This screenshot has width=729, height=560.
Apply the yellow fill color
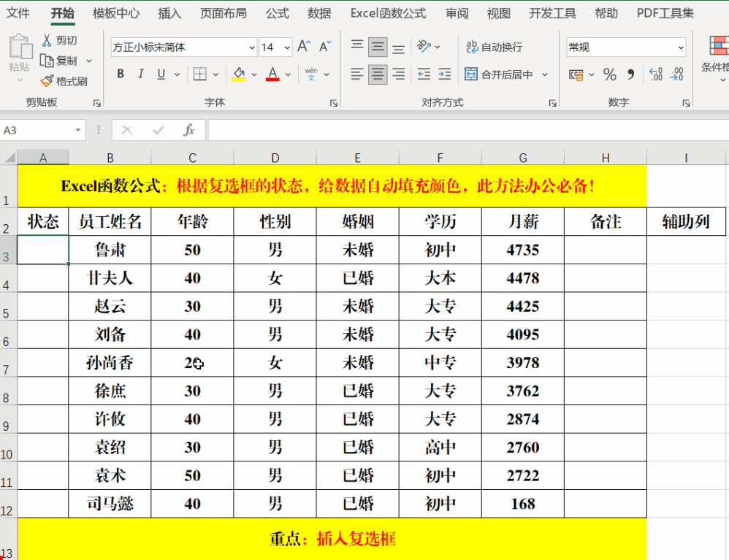tap(239, 74)
